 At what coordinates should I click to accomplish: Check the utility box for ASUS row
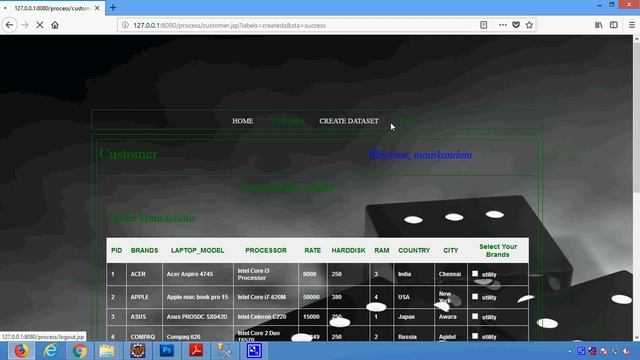point(475,316)
